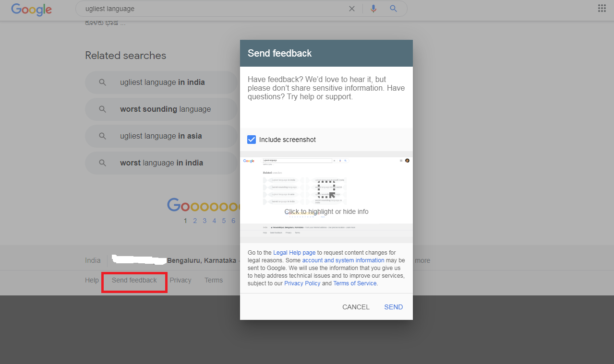Click the blue search magnifier icon
This screenshot has height=364, width=614.
point(393,9)
